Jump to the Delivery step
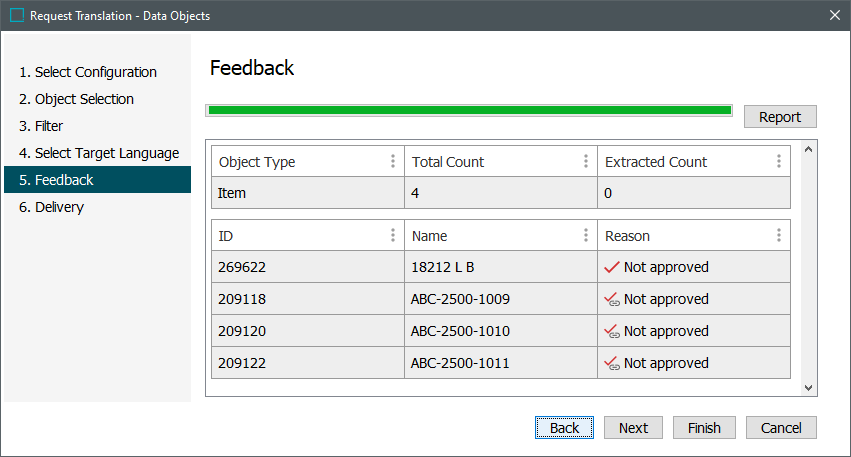The image size is (851, 457). click(x=59, y=207)
